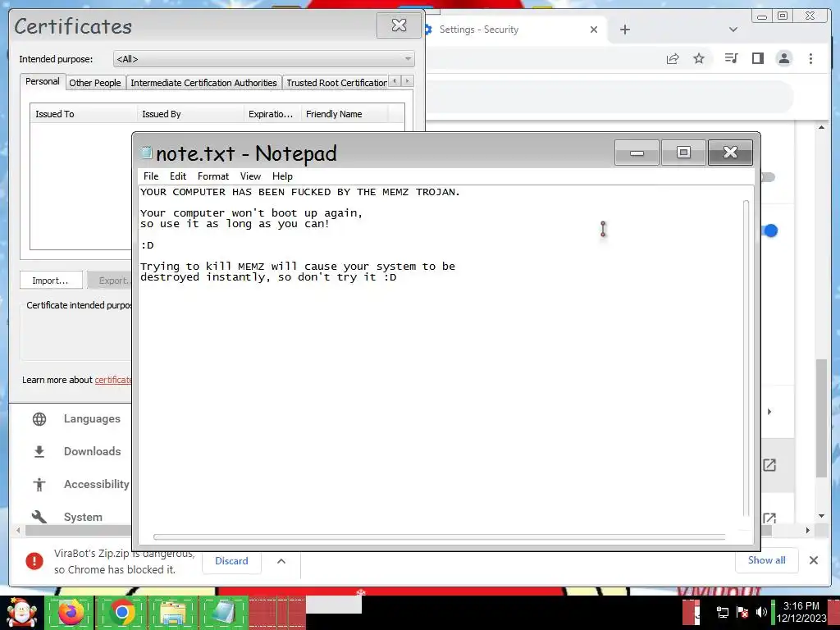Close the Certificates dialog
The height and width of the screenshot is (630, 840).
coord(399,25)
